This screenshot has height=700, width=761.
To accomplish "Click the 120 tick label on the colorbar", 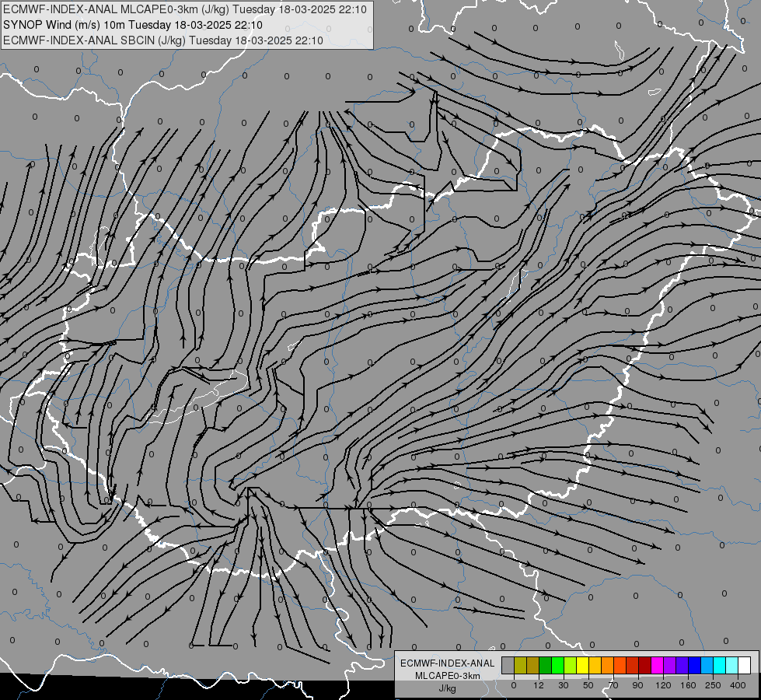I will [663, 685].
